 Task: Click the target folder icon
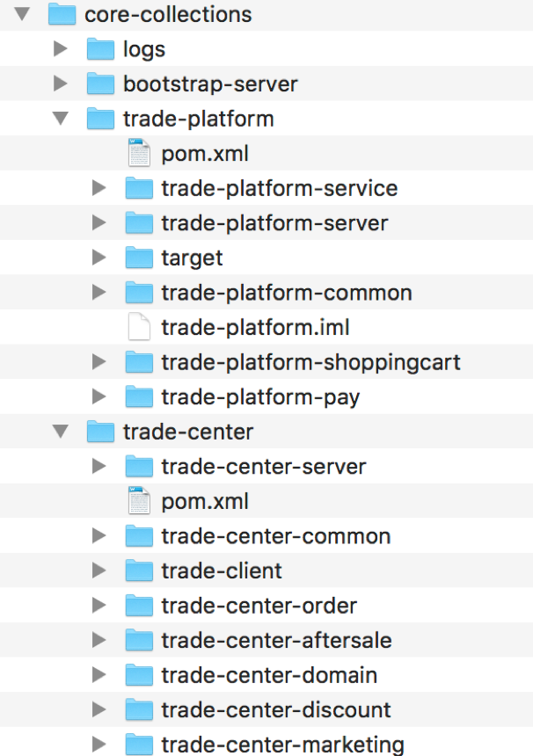pyautogui.click(x=139, y=257)
